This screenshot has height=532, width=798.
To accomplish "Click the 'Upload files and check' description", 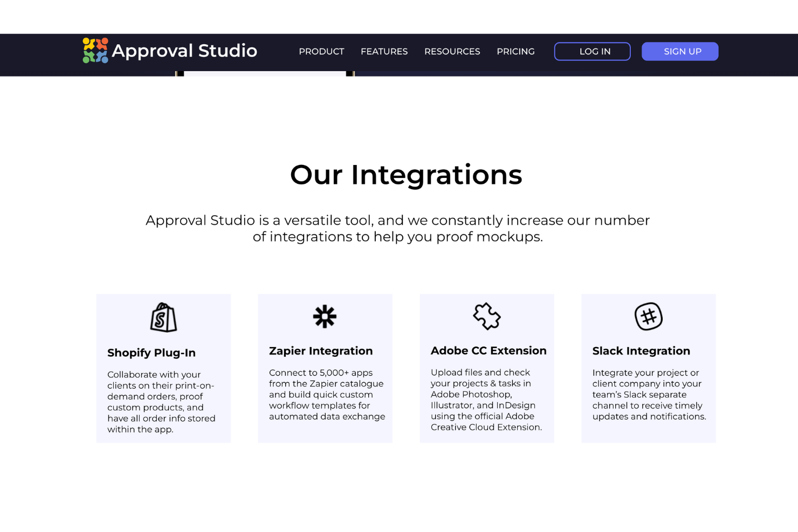I will click(486, 399).
